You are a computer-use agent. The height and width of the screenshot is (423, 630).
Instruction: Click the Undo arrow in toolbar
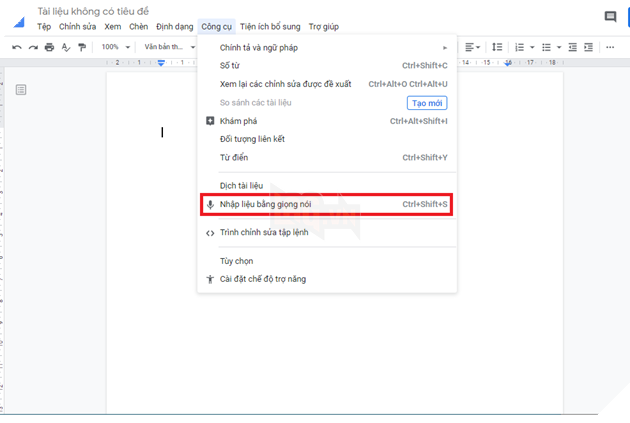(x=17, y=47)
